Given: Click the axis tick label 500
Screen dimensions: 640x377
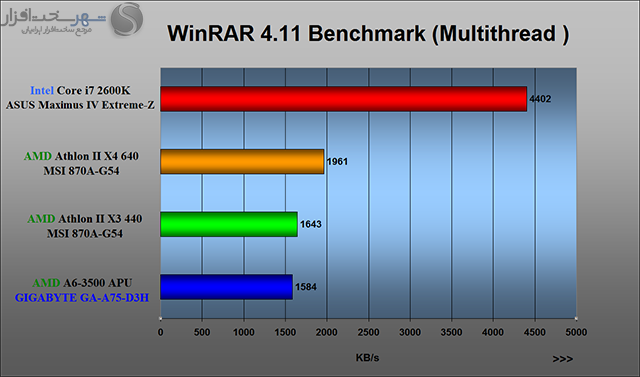Looking at the screenshot, I should pyautogui.click(x=202, y=332).
